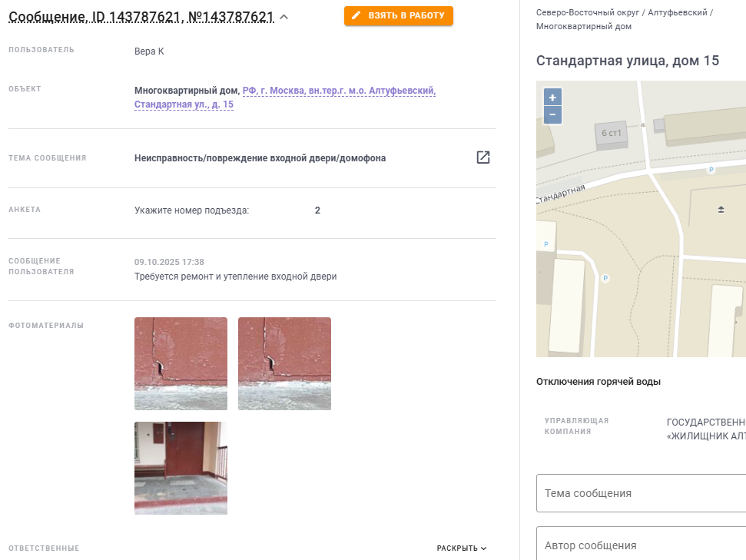Click the pencil icon on Взять в работу

(356, 15)
